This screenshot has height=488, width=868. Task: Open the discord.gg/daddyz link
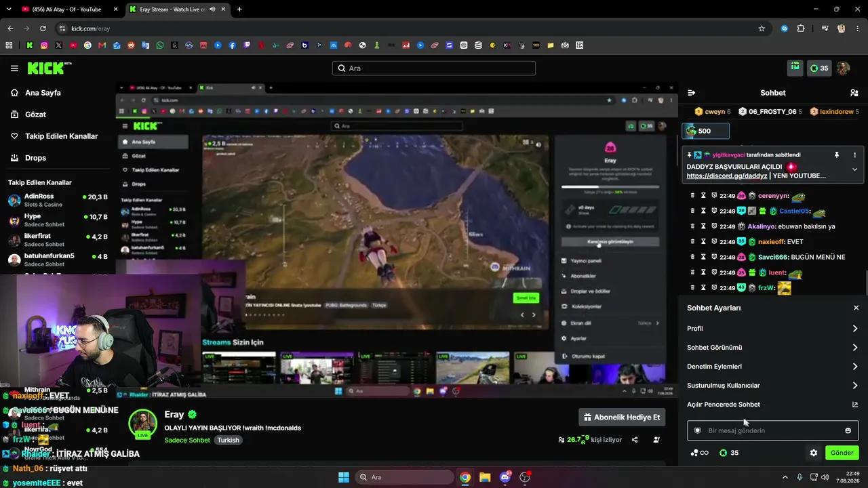click(x=727, y=176)
